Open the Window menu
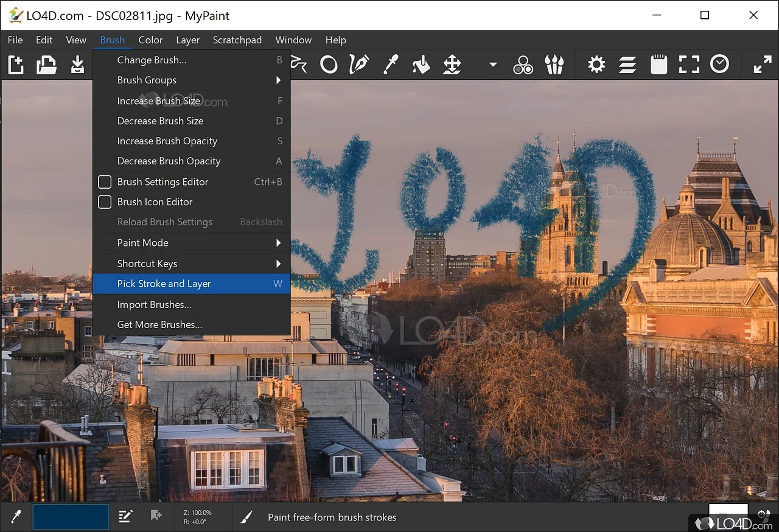This screenshot has height=532, width=779. (x=293, y=40)
